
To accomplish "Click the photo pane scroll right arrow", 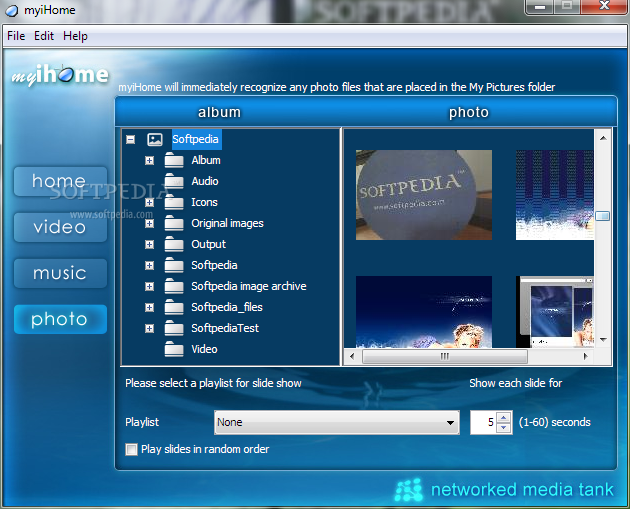I will pyautogui.click(x=585, y=356).
